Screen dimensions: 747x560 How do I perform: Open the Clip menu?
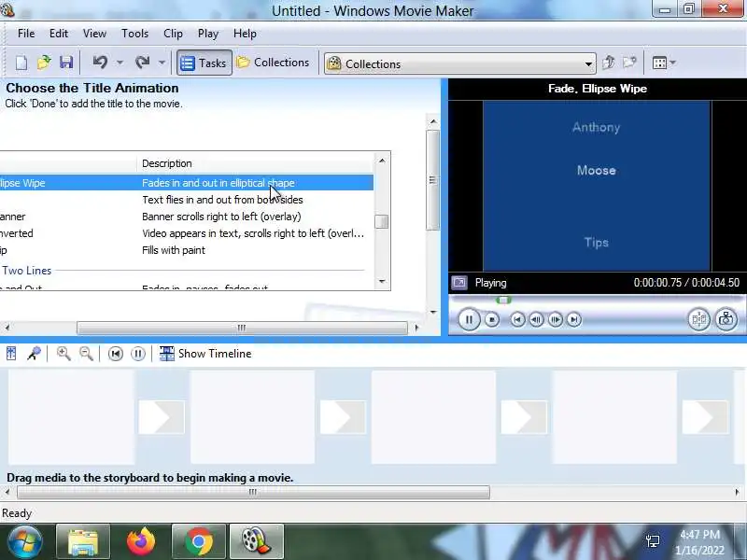pos(173,34)
